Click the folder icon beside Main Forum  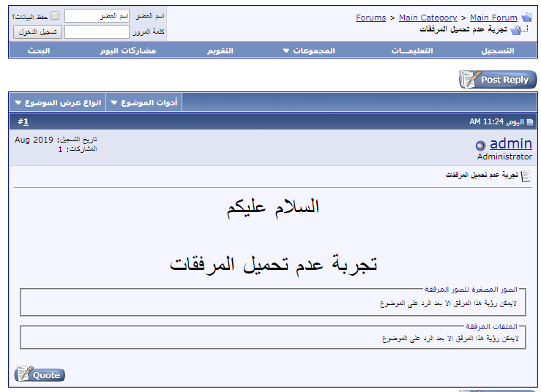coord(527,17)
